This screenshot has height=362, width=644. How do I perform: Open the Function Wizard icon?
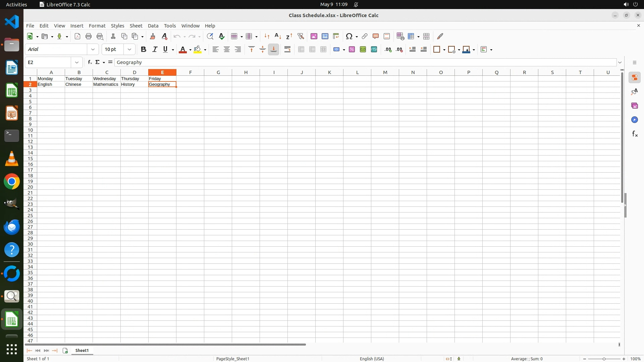click(x=90, y=62)
